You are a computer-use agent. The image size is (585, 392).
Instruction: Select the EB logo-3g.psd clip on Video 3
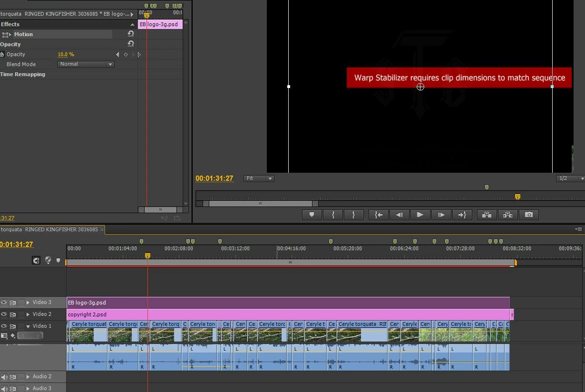288,303
